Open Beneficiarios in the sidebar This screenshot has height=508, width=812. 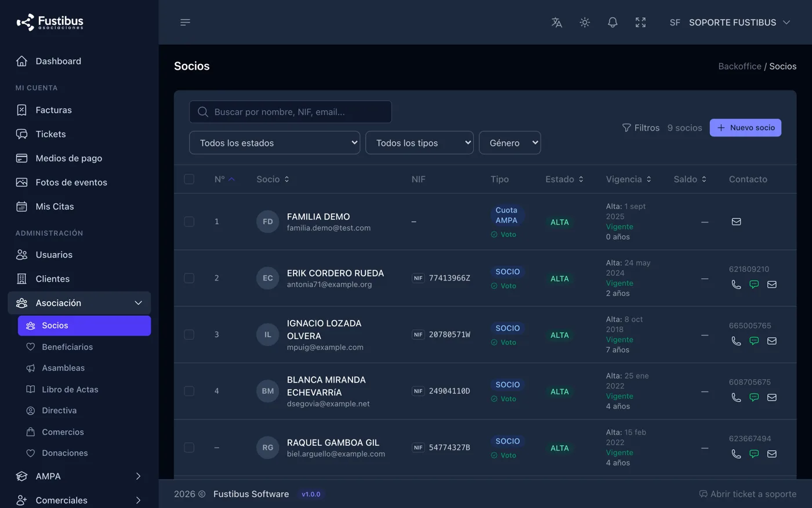67,347
